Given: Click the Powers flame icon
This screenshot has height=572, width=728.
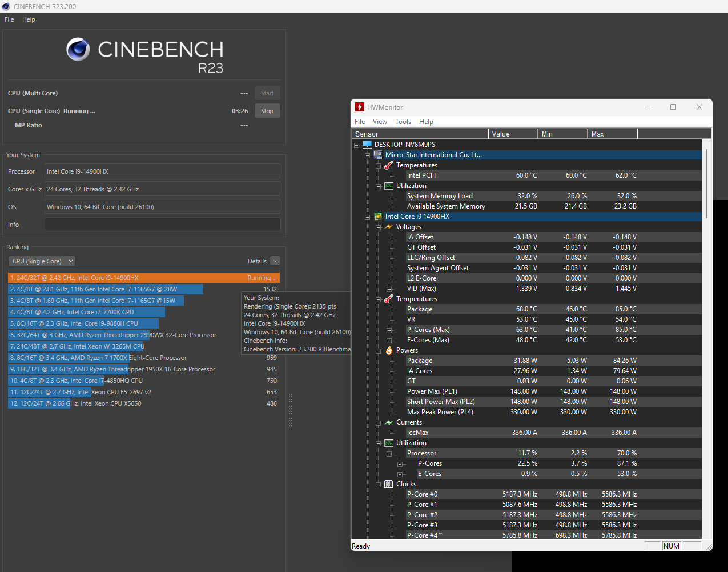Looking at the screenshot, I should pos(389,350).
